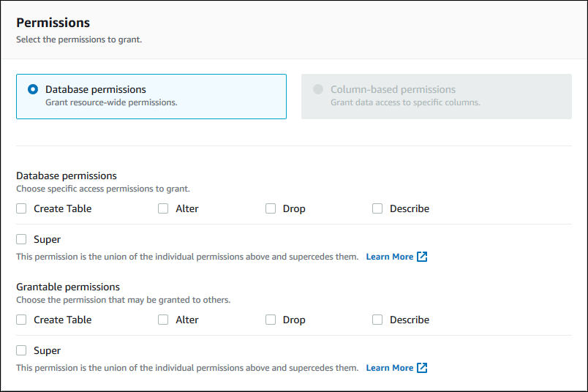Click the Column-based permissions card
This screenshot has height=392, width=588.
click(436, 96)
